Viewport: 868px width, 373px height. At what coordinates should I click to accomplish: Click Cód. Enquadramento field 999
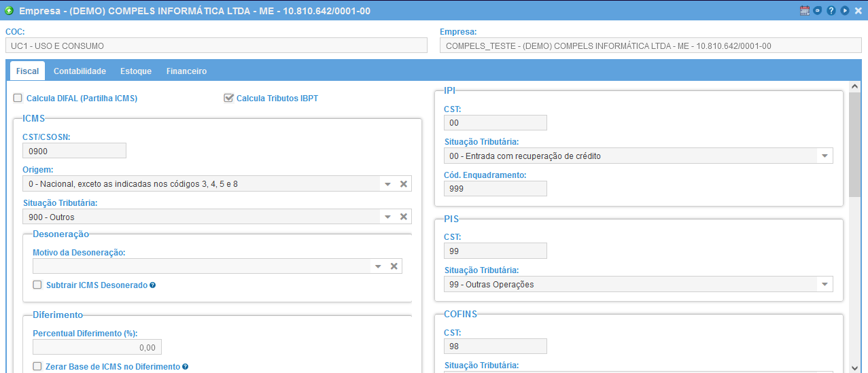(495, 188)
